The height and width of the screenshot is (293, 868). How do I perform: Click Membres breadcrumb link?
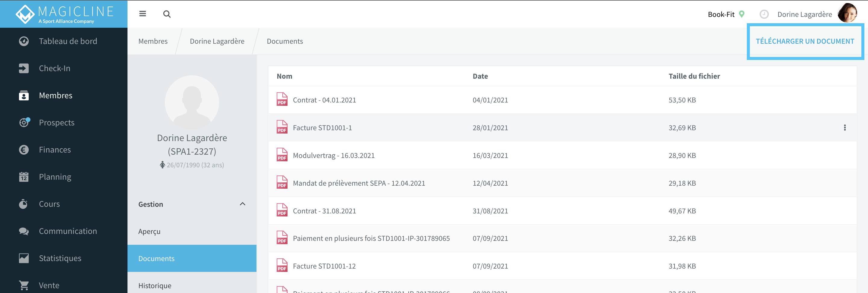(153, 41)
